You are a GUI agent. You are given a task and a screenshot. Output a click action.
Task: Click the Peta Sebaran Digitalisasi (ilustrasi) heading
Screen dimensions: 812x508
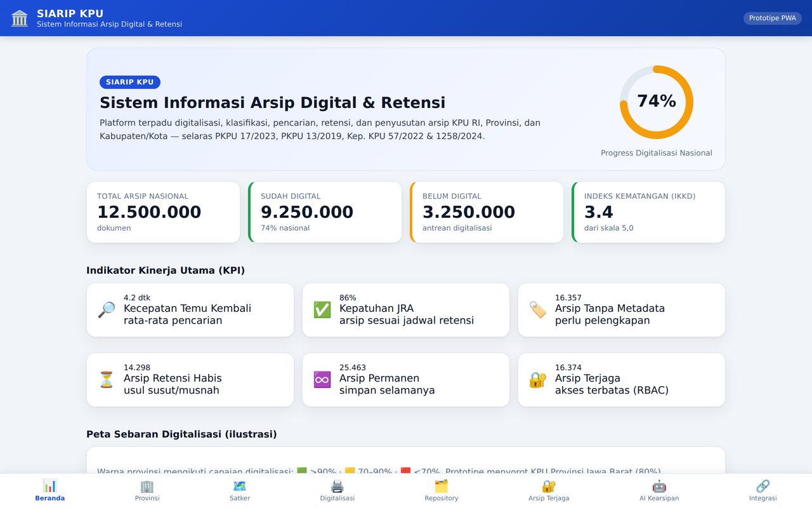tap(181, 434)
